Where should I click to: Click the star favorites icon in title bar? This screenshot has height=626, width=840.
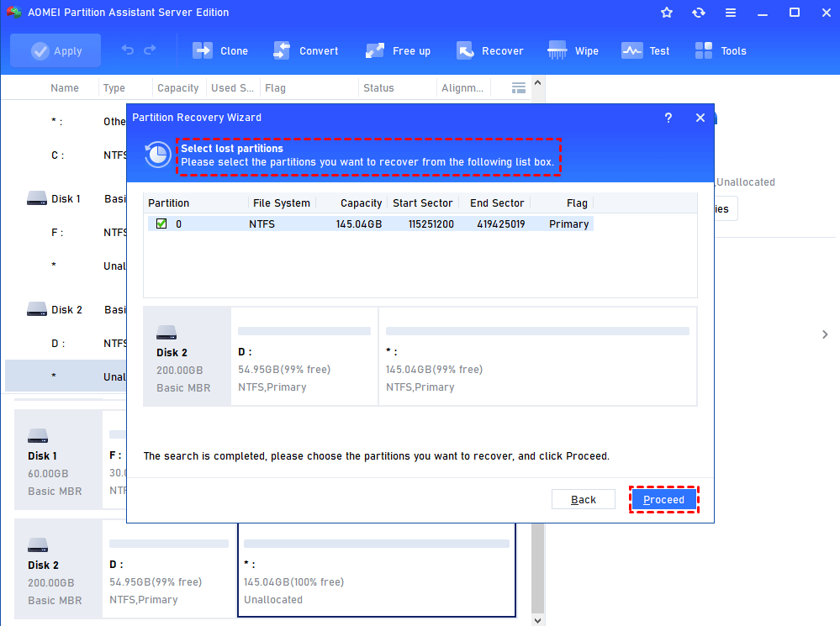667,13
